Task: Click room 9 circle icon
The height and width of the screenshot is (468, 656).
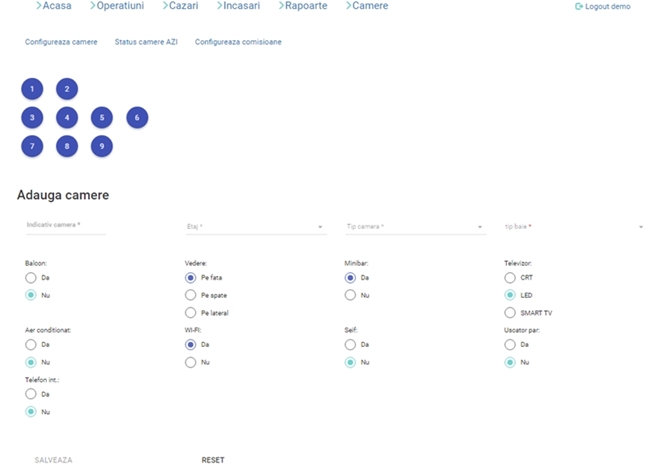Action: [x=102, y=147]
